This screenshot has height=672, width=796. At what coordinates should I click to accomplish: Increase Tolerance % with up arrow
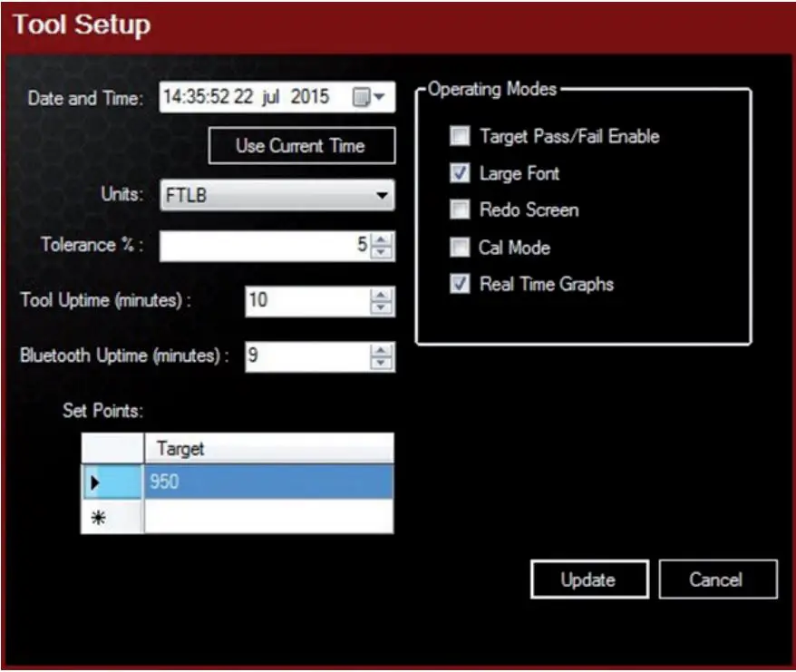(382, 239)
